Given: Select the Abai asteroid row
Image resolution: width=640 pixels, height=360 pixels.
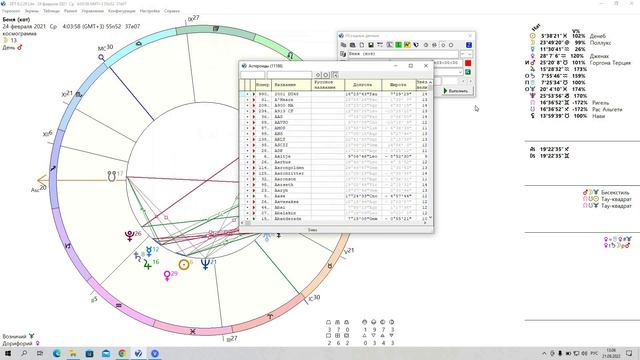Looking at the screenshot, I should (335, 207).
